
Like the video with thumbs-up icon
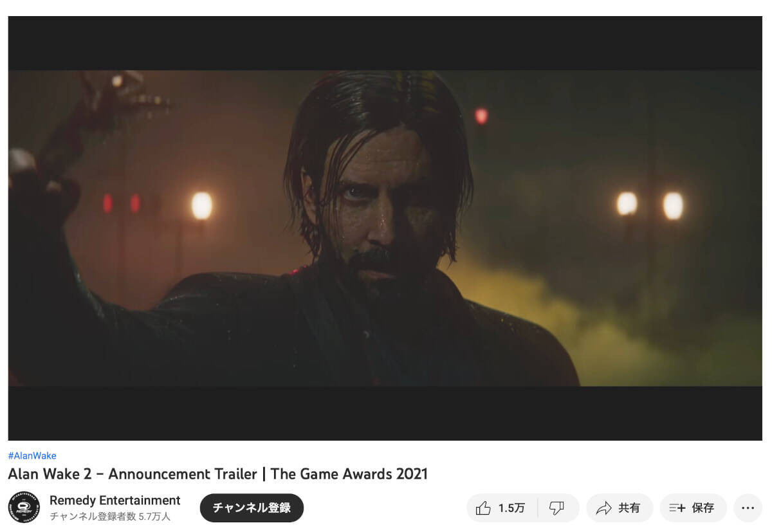click(483, 508)
